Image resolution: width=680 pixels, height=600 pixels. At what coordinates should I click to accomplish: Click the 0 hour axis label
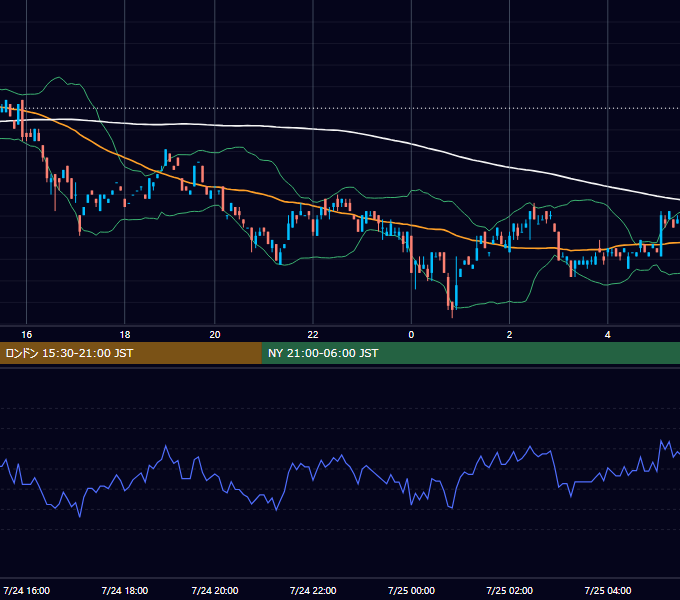click(411, 335)
